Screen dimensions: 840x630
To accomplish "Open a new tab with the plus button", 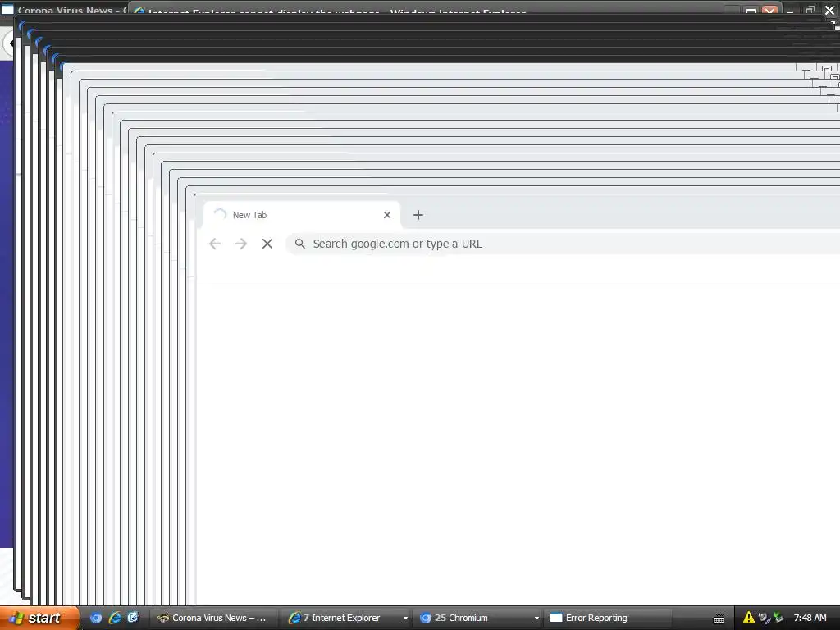I will [418, 215].
